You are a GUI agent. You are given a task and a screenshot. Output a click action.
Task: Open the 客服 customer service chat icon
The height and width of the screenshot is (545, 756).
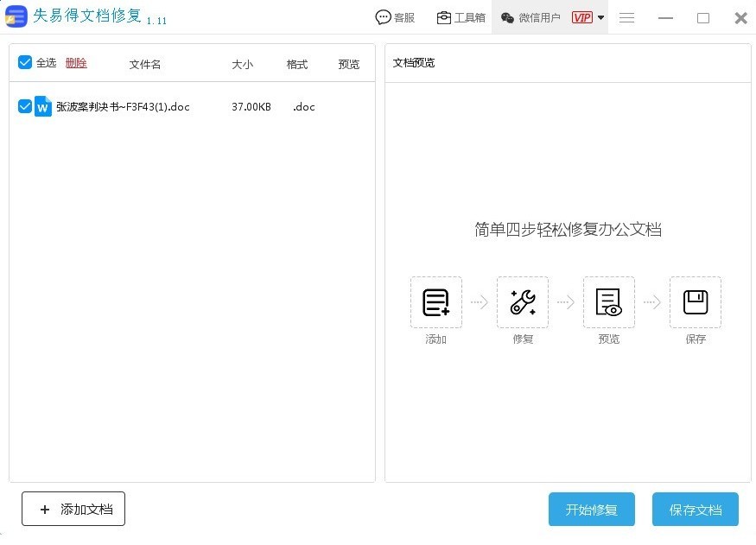point(383,18)
